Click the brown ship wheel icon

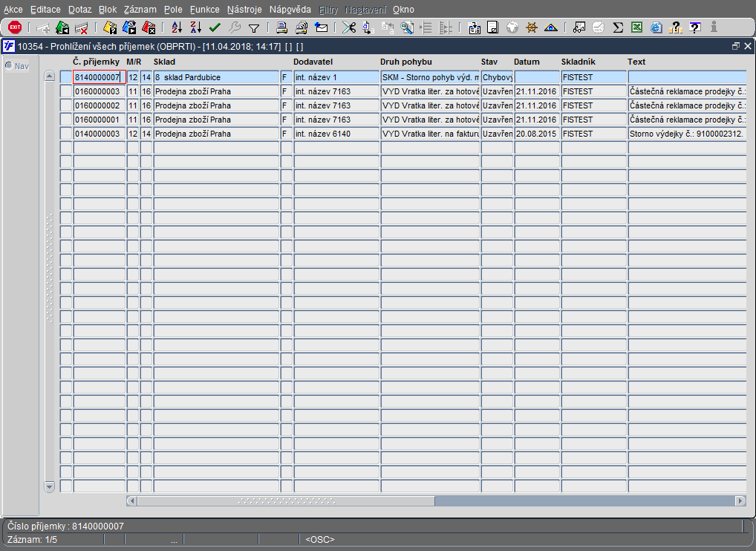(531, 27)
